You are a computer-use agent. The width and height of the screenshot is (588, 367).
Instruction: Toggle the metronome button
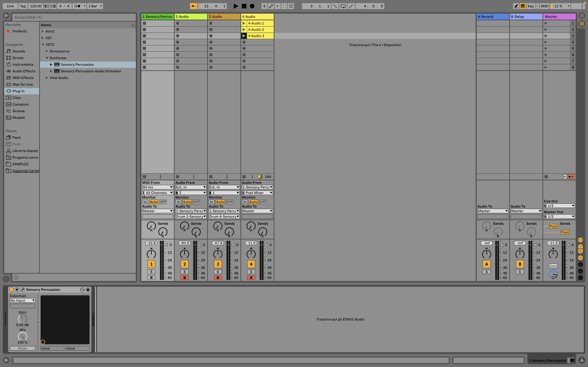click(x=77, y=6)
